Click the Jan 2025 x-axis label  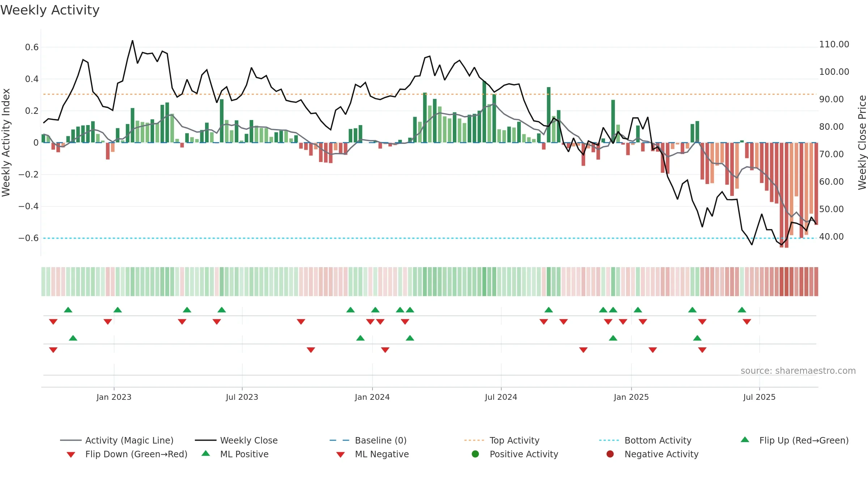(x=631, y=397)
